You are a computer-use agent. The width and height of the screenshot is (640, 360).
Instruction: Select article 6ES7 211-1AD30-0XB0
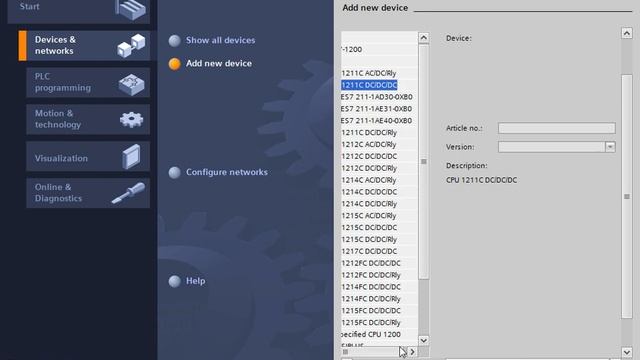[377, 97]
